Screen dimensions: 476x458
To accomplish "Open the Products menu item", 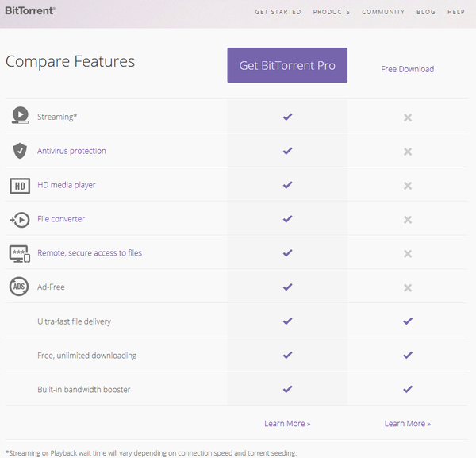I will [332, 12].
